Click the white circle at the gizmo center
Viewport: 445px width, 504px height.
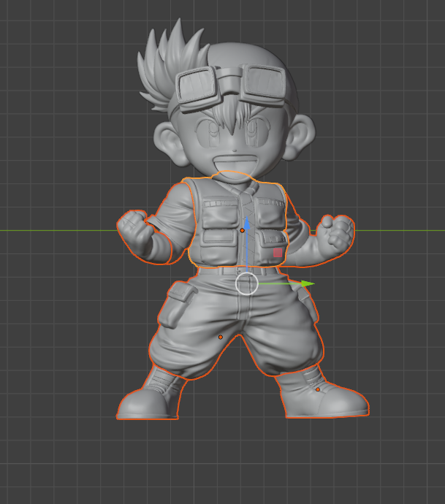[247, 283]
